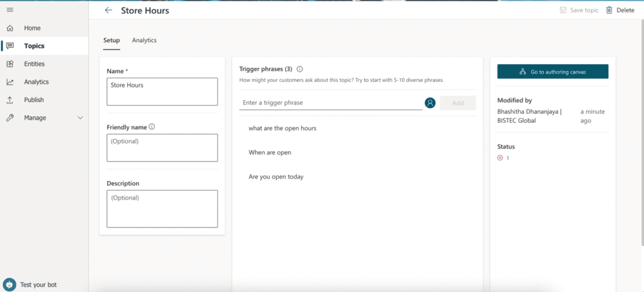Select phrase 'Are you open today'

tap(276, 177)
